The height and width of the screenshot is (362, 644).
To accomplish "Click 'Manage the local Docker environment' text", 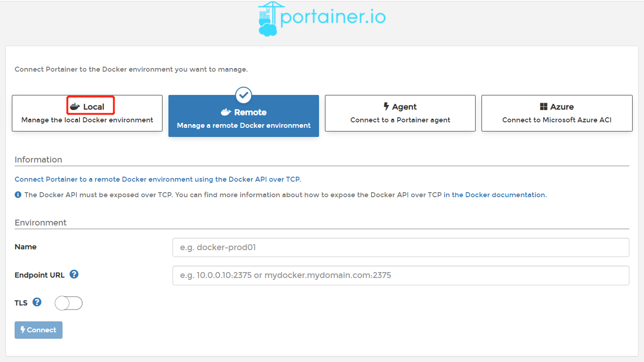I will tap(87, 120).
